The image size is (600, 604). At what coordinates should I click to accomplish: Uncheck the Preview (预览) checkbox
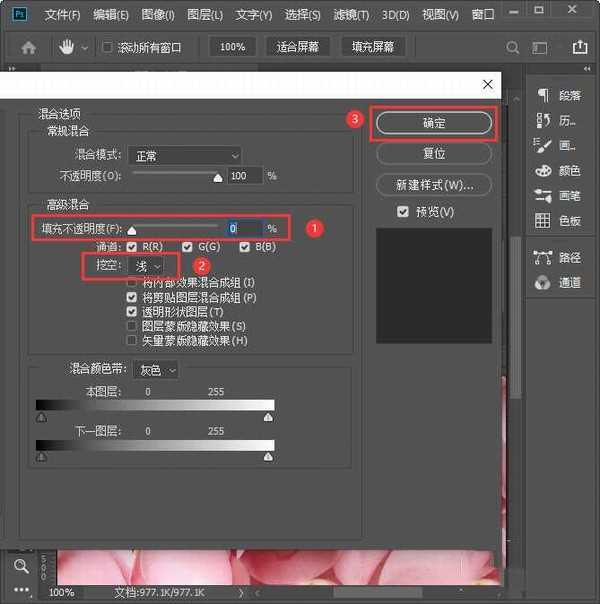(403, 212)
